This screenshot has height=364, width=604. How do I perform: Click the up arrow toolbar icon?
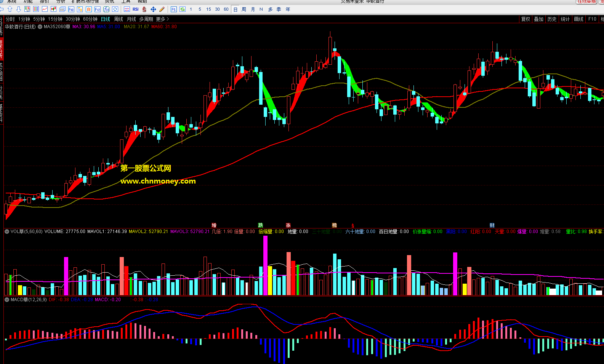[x=10, y=9]
